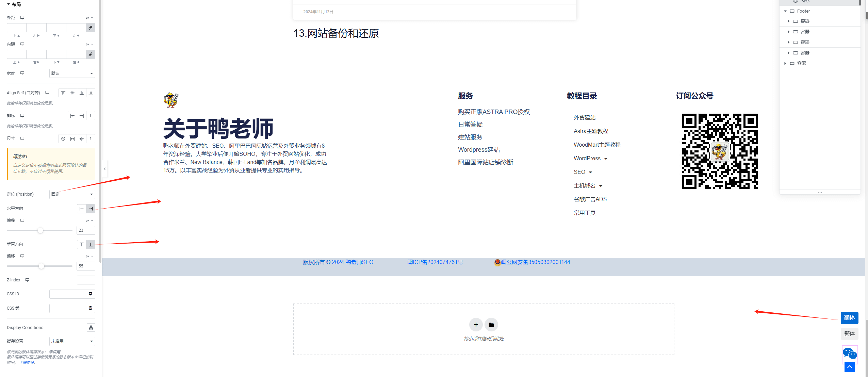Switch language with the 简体 button

click(x=849, y=318)
